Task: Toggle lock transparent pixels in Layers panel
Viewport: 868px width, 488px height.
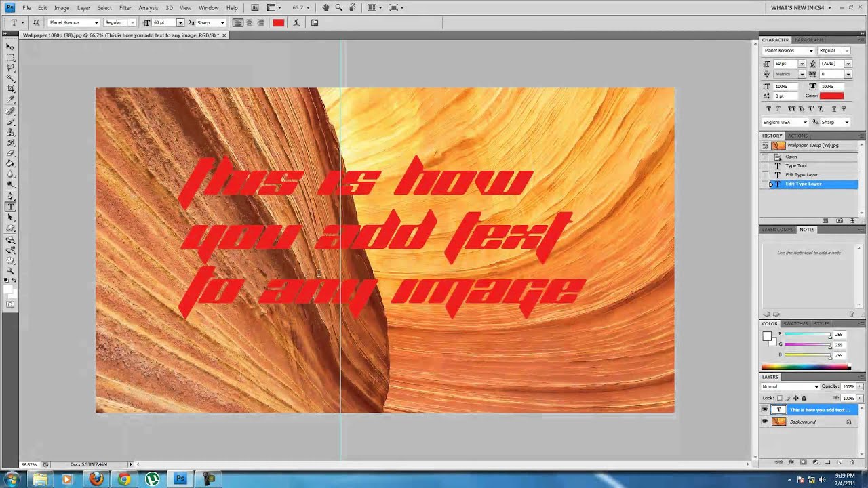Action: (x=780, y=398)
